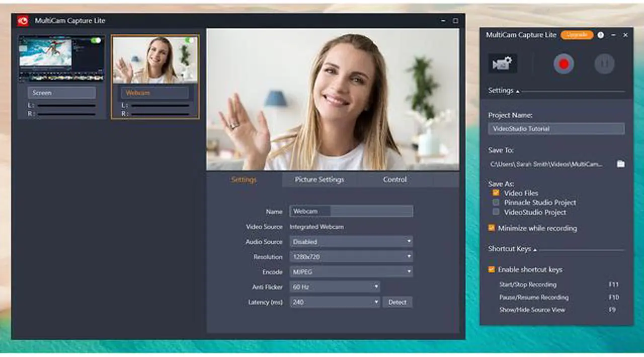Switch to the Picture Settings tab
The height and width of the screenshot is (357, 644).
point(319,179)
